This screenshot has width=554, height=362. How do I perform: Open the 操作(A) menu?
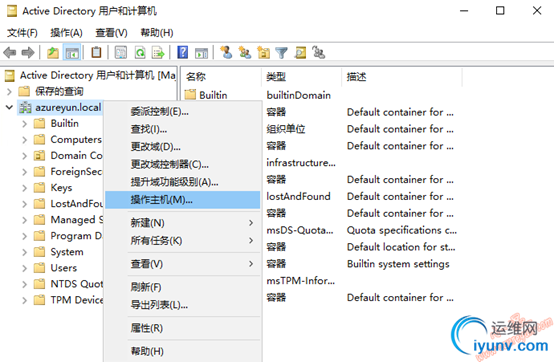click(66, 33)
